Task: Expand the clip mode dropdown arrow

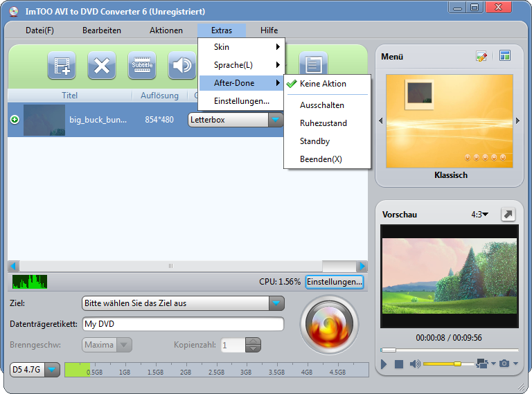Action: click(x=493, y=364)
